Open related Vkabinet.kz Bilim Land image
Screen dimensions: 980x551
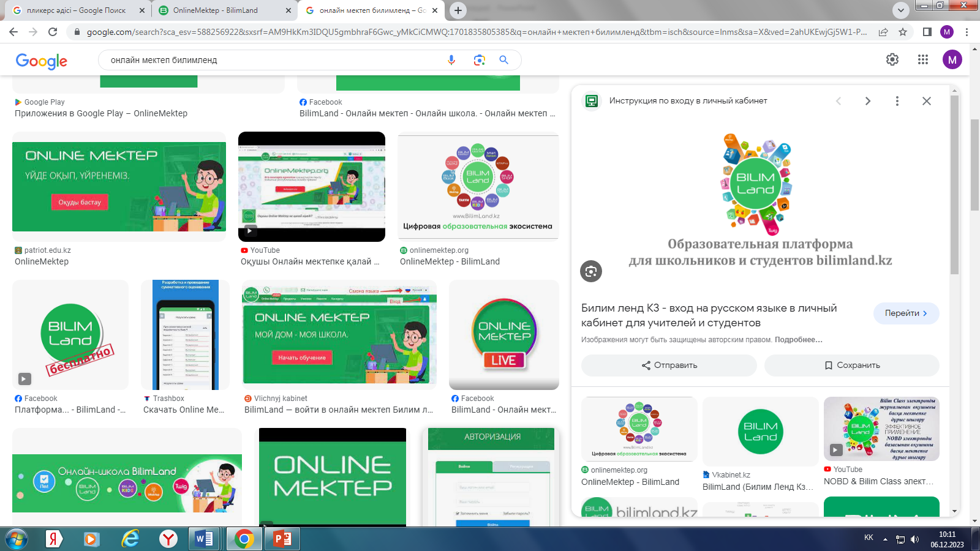click(x=760, y=432)
